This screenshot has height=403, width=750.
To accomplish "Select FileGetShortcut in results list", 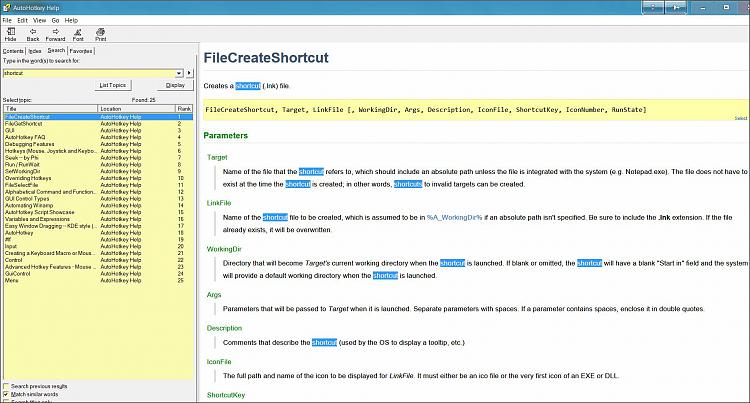I will tap(98, 123).
